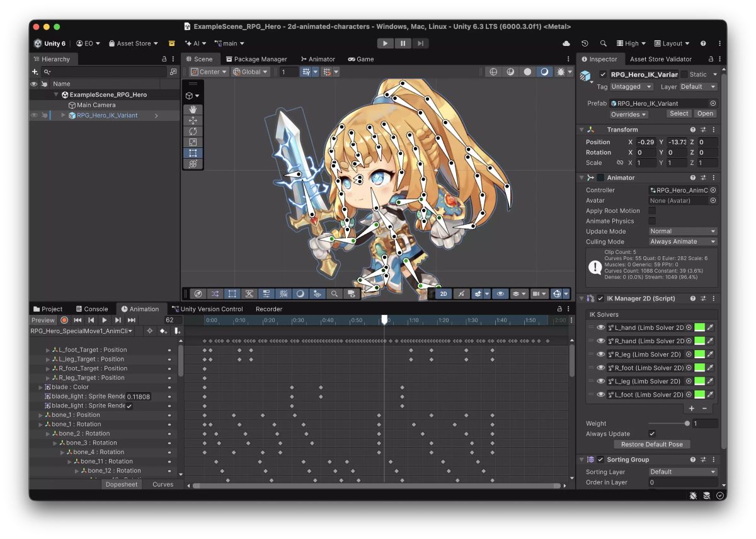
Task: Toggle the 2D view mode button
Action: [444, 294]
